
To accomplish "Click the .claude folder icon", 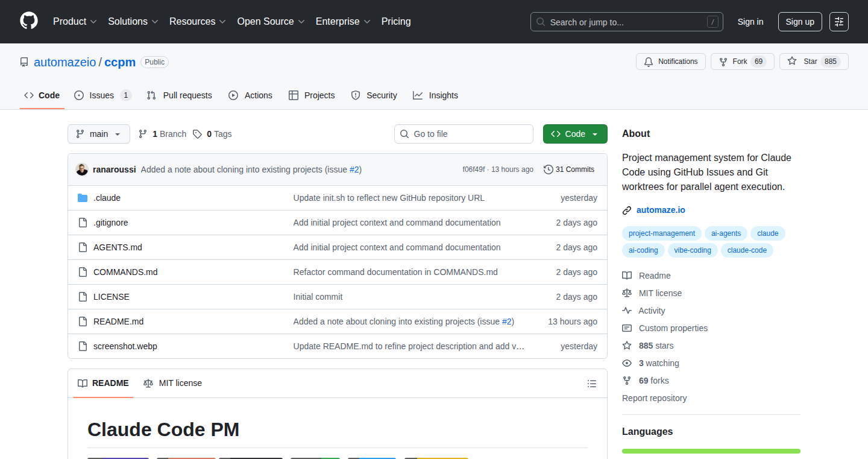I will coord(83,198).
